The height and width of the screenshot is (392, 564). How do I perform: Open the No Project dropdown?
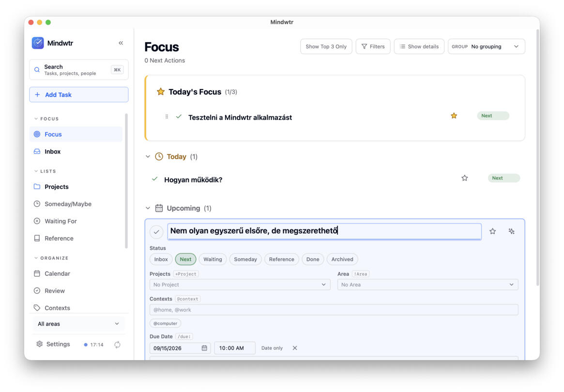tap(240, 285)
